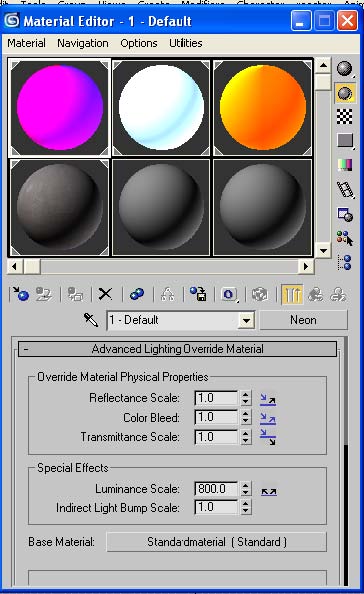This screenshot has width=364, height=594.
Task: Click the sample slots scroll up arrow
Action: 323,66
